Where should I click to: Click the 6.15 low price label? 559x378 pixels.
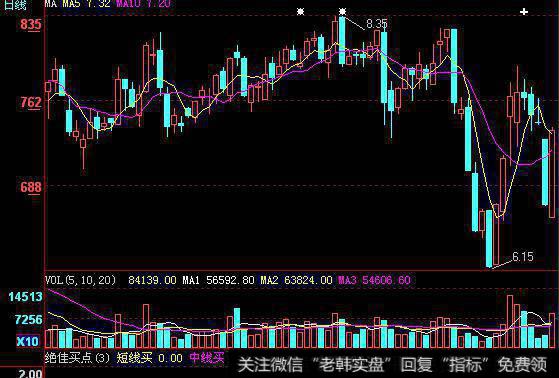click(x=523, y=256)
